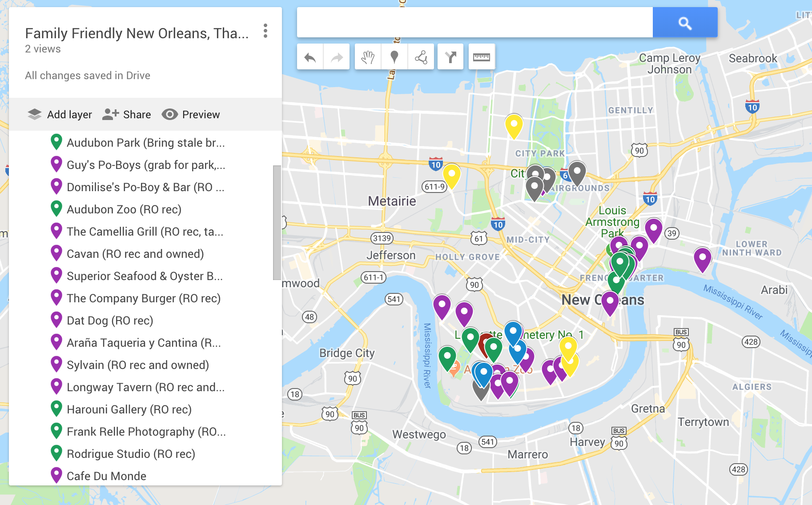The height and width of the screenshot is (505, 812).
Task: Open the three-dot map options menu
Action: pos(265,31)
